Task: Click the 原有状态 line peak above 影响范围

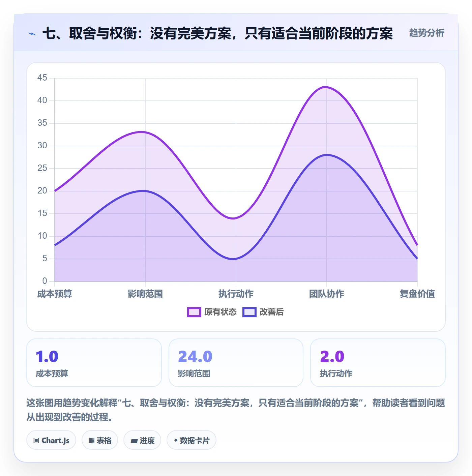Action: [143, 132]
